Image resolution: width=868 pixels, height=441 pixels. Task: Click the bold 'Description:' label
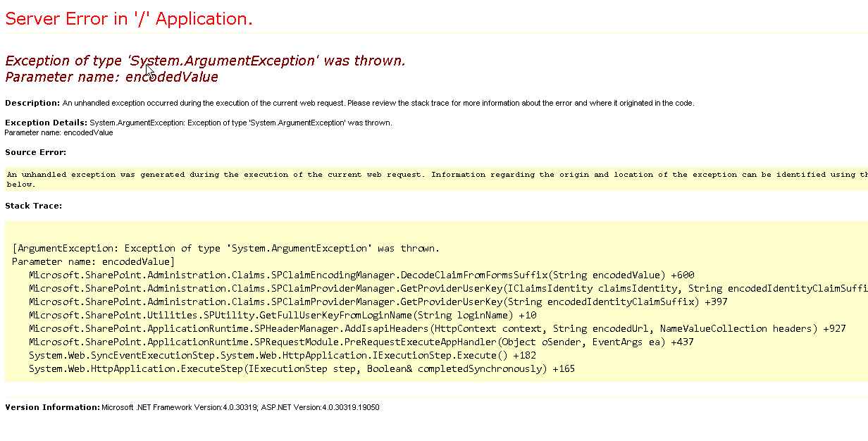32,103
